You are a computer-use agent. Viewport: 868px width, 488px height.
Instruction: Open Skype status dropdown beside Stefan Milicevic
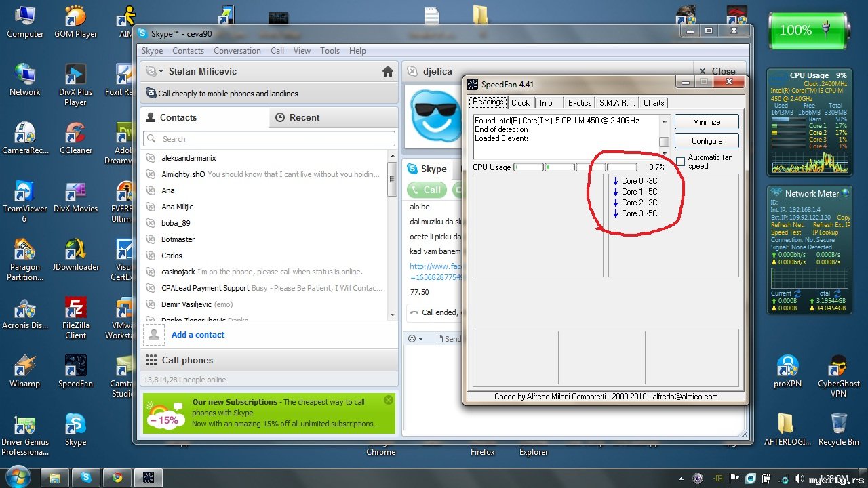(x=155, y=71)
